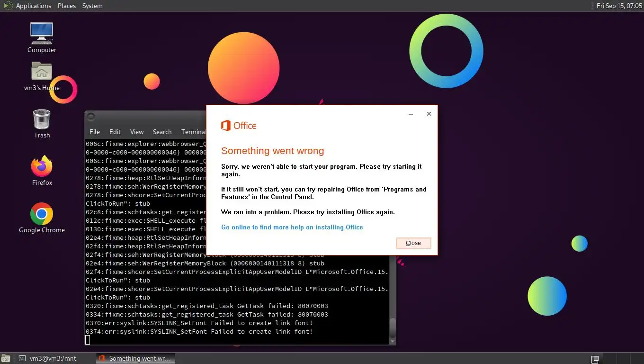Open the terminal View menu
The width and height of the screenshot is (644, 364).
[x=137, y=132]
